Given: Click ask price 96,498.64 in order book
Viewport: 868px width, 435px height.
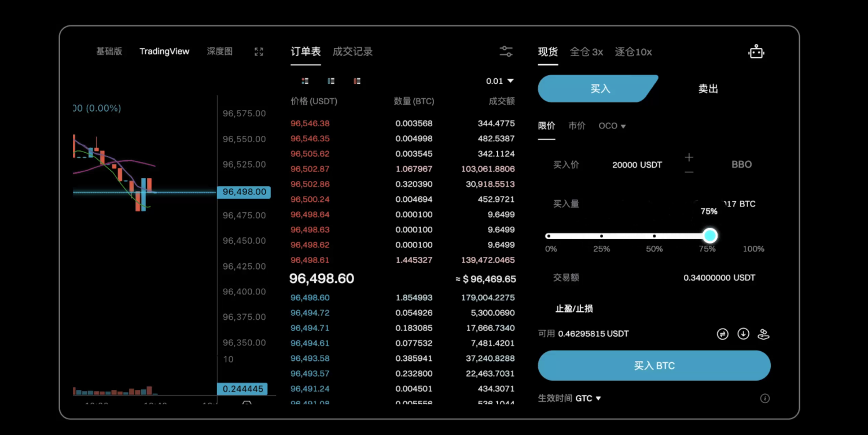Looking at the screenshot, I should click(x=310, y=215).
